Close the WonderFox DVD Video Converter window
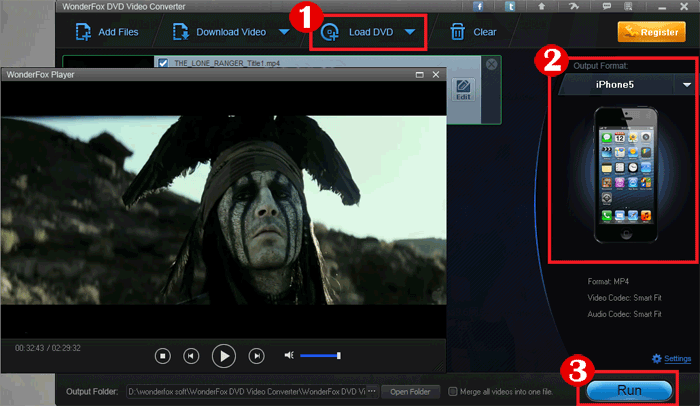 click(684, 6)
